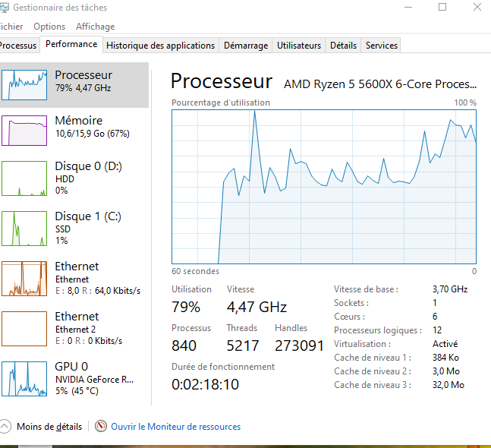This screenshot has width=491, height=448.
Task: Switch to the Détails tab
Action: pyautogui.click(x=343, y=46)
